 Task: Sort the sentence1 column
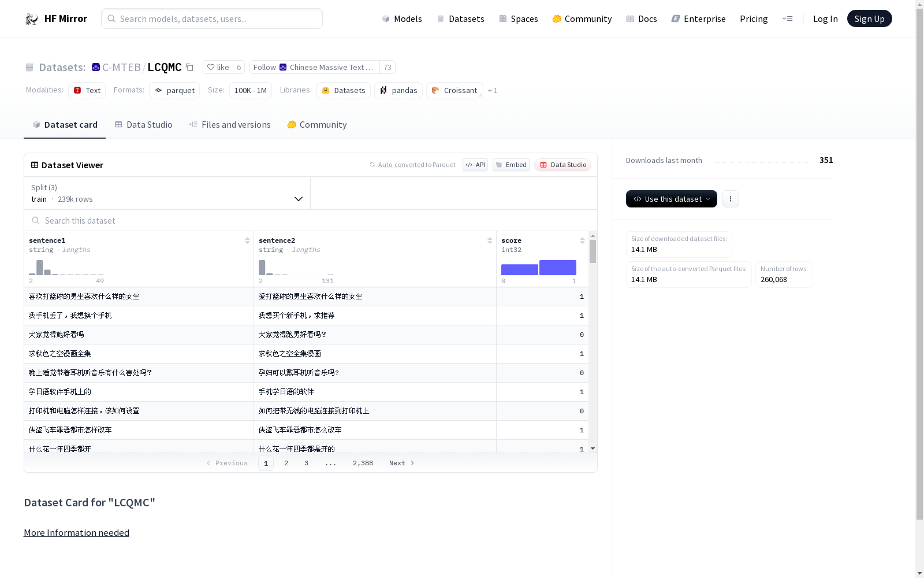tap(247, 240)
